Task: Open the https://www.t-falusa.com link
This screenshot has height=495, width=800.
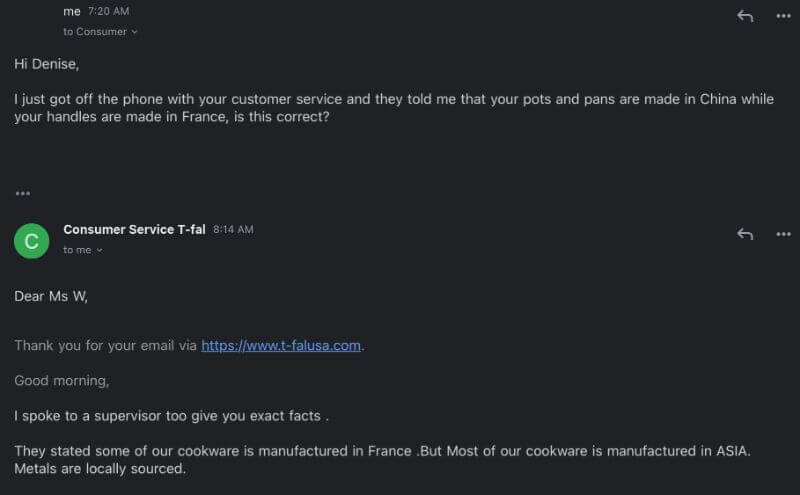Action: (x=281, y=345)
